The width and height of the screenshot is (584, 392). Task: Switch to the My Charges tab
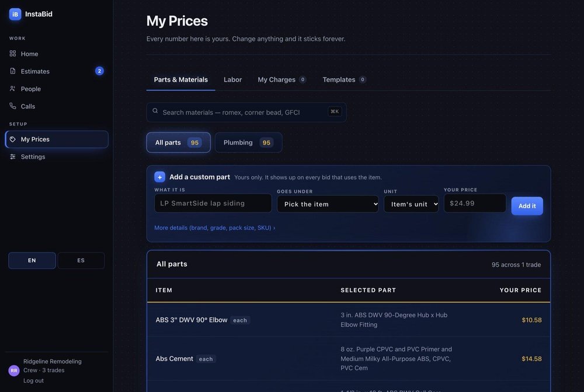pos(281,79)
